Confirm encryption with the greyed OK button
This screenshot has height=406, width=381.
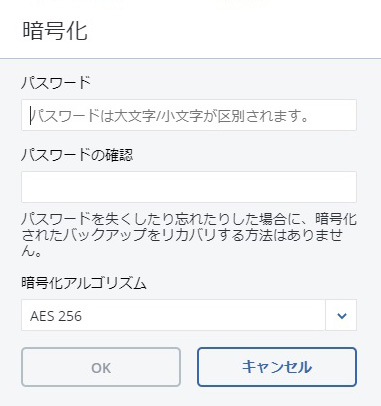tap(101, 367)
